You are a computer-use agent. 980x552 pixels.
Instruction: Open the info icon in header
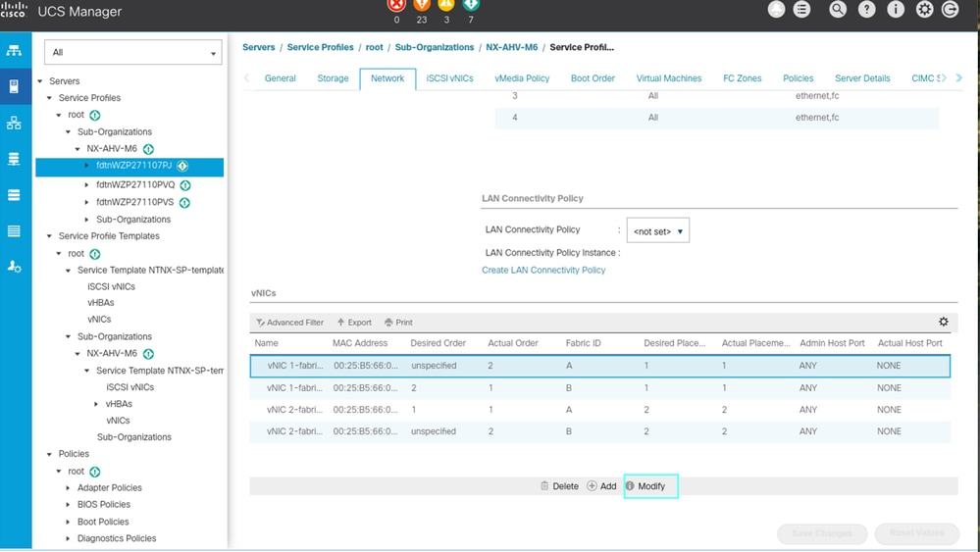click(x=896, y=10)
